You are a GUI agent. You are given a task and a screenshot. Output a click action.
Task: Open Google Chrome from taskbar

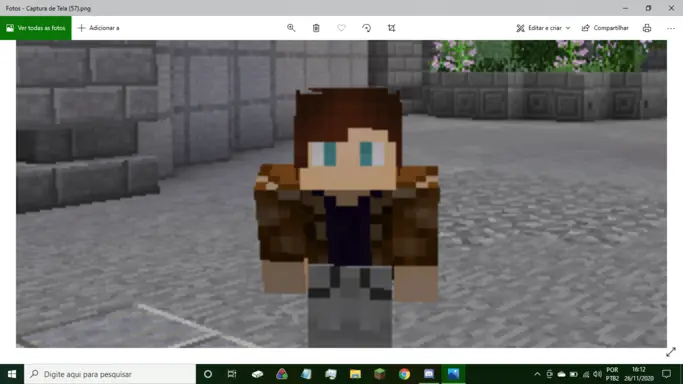pos(404,374)
